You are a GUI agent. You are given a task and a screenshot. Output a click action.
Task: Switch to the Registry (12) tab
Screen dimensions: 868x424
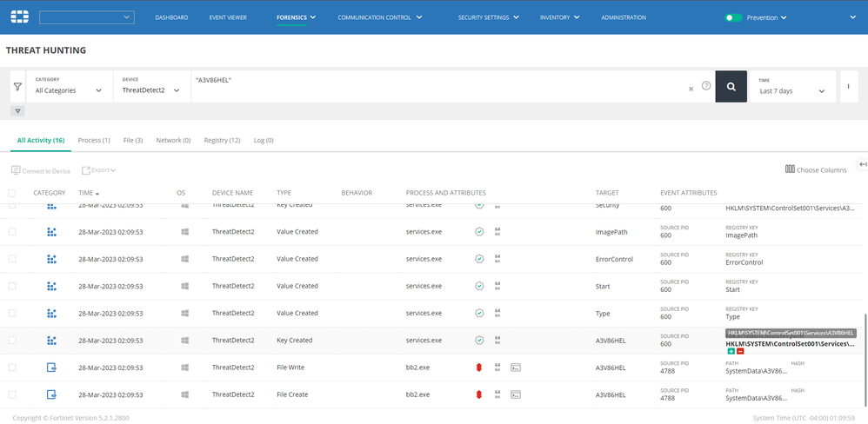222,140
